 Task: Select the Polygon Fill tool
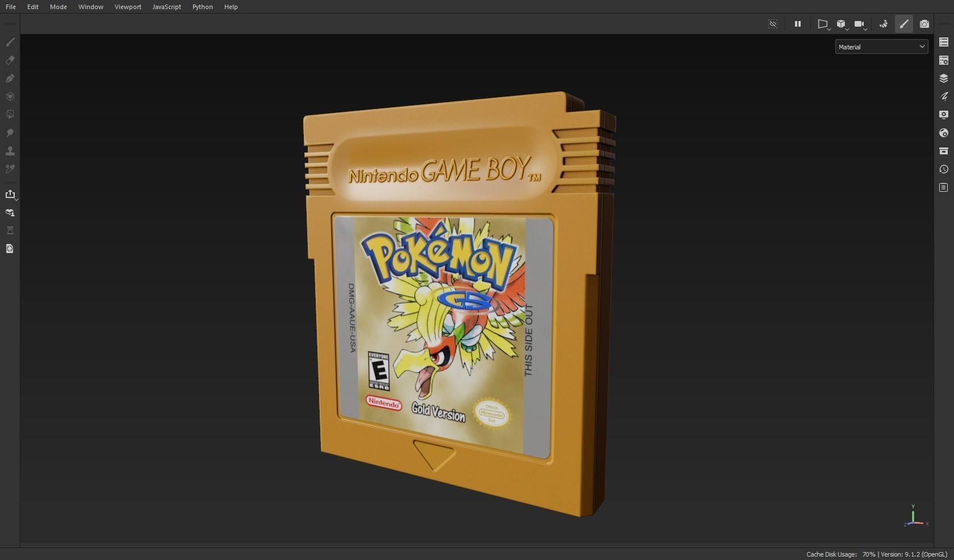point(10,96)
